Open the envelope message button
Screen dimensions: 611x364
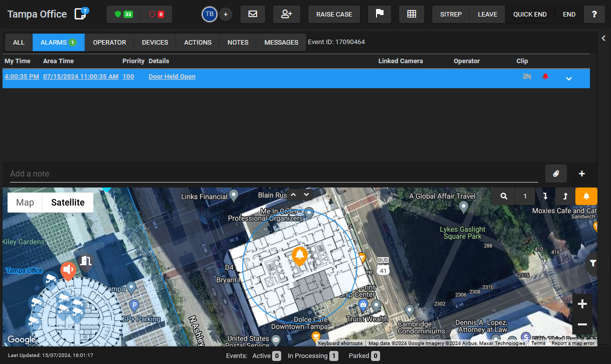(x=253, y=15)
